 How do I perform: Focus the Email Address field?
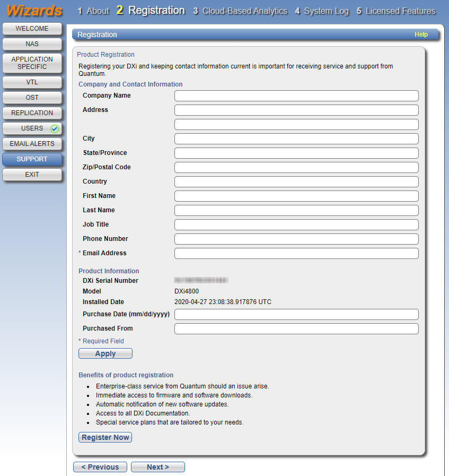click(x=296, y=254)
